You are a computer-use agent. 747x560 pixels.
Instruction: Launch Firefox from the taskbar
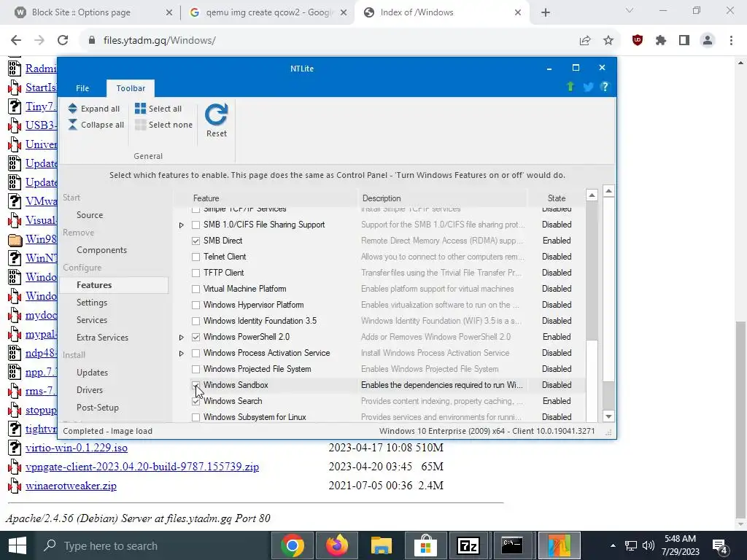pyautogui.click(x=337, y=545)
